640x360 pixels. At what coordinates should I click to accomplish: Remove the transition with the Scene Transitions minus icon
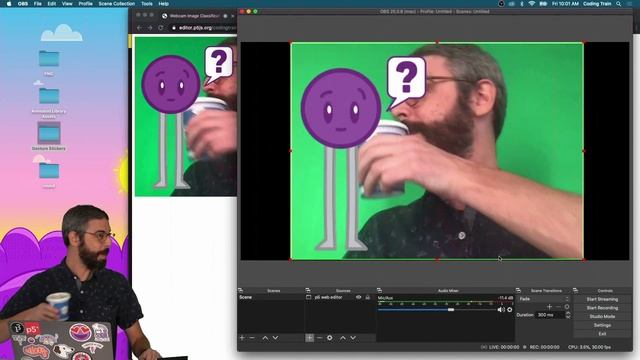click(x=558, y=307)
